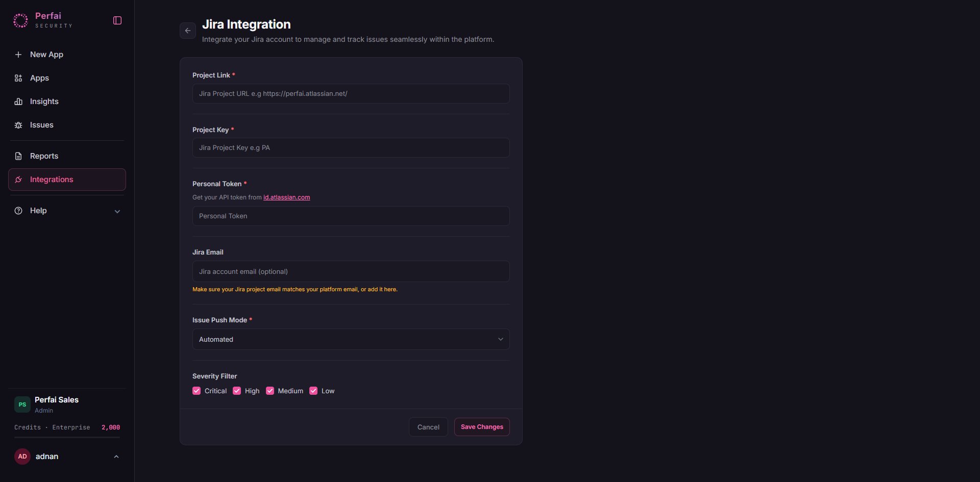Navigate to Reports

click(x=67, y=156)
